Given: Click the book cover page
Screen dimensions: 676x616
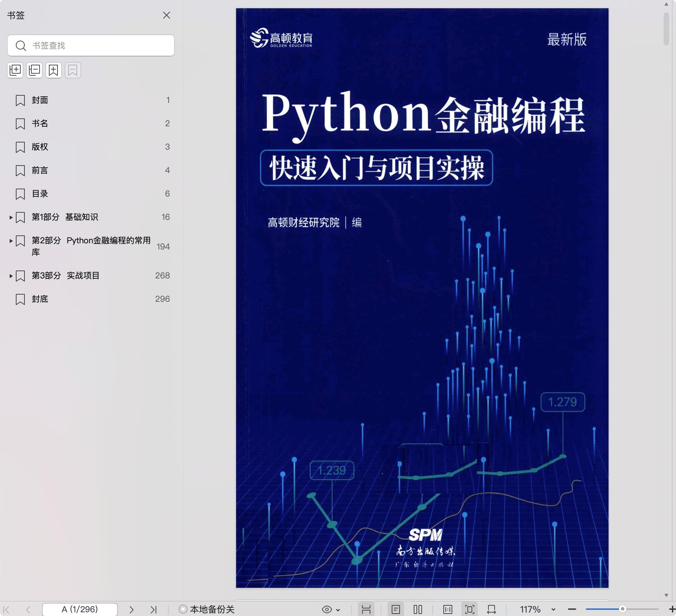Looking at the screenshot, I should [422, 298].
